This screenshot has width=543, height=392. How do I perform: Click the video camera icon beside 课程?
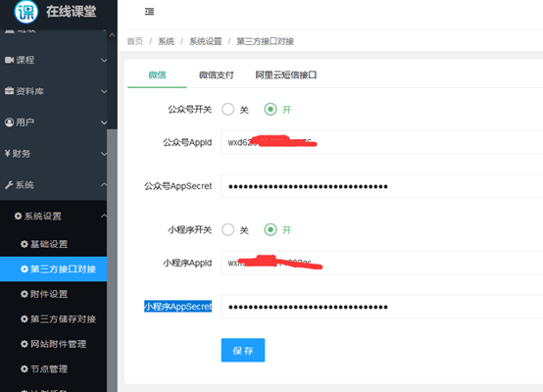tap(10, 60)
